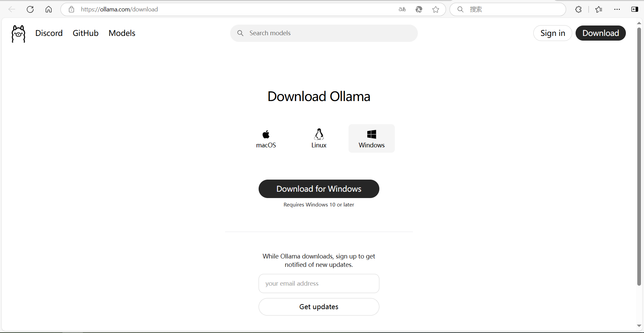Click the top-right Download button
The width and height of the screenshot is (644, 333).
[600, 33]
